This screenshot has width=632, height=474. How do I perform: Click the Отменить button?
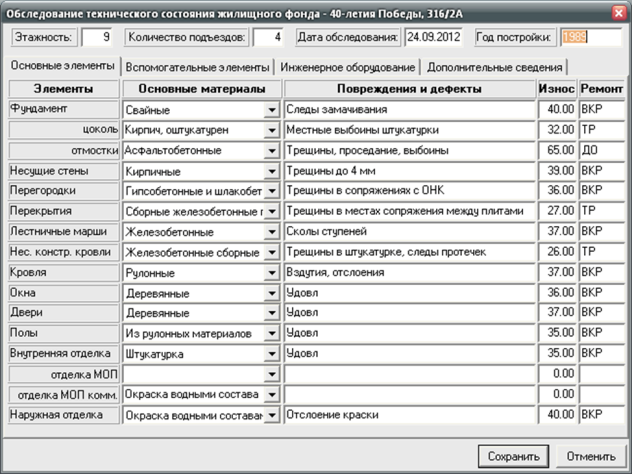coord(591,456)
